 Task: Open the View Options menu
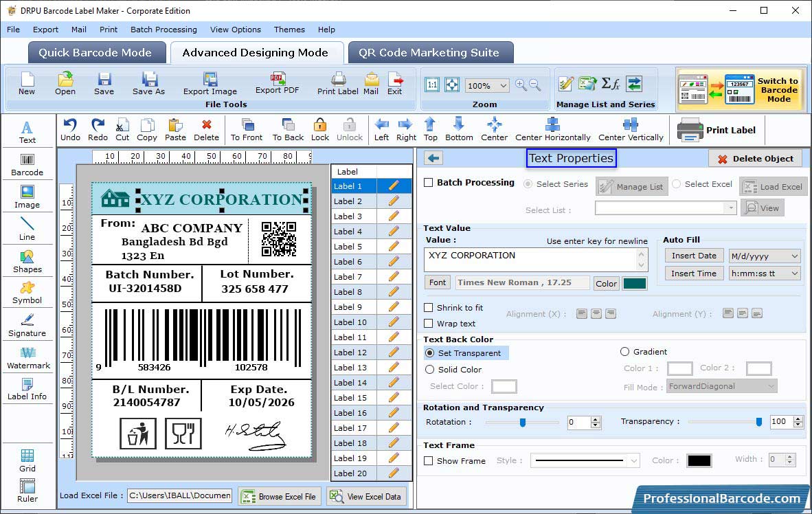[236, 30]
